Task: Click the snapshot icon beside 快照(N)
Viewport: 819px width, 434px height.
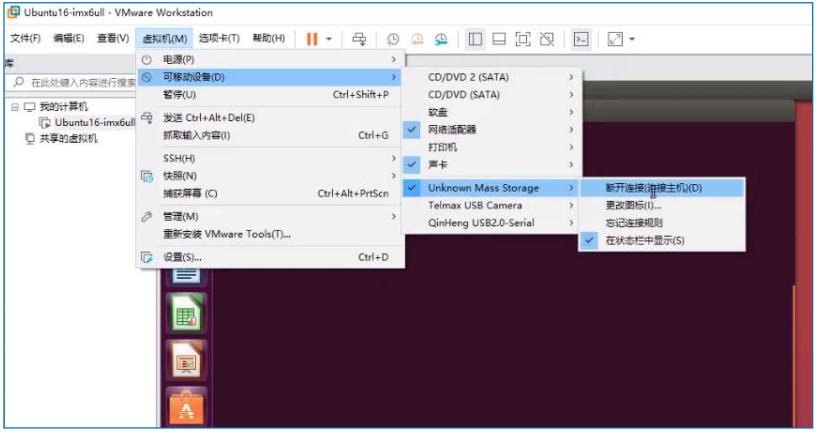Action: (147, 176)
